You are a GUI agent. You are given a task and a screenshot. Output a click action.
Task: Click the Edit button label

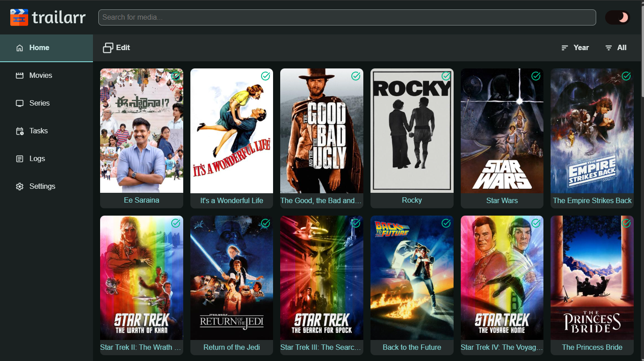coord(123,48)
